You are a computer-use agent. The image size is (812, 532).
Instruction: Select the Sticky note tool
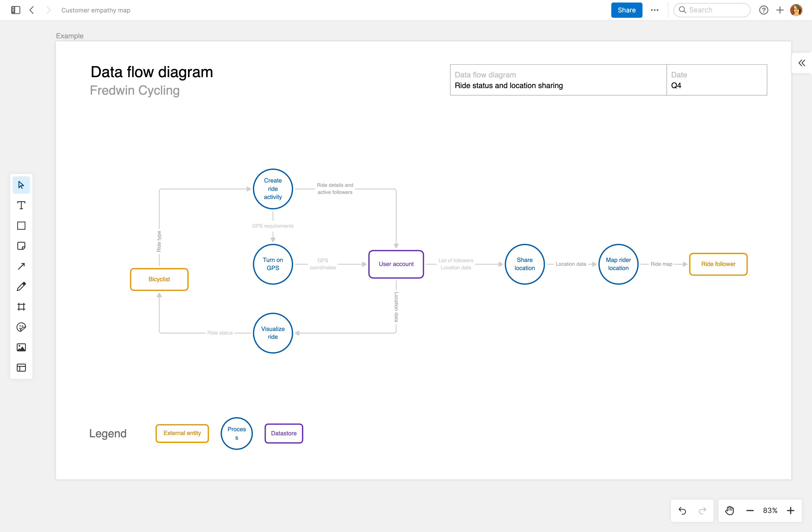tap(21, 246)
